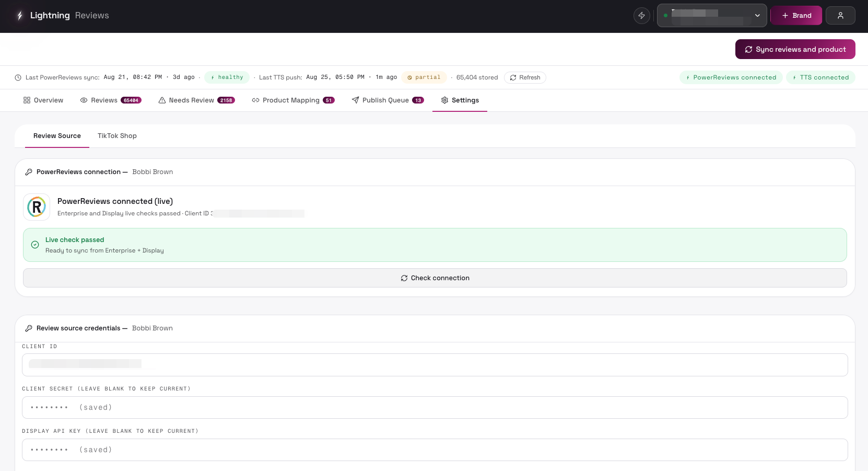
Task: Open the Product Mapping tab
Action: (293, 100)
